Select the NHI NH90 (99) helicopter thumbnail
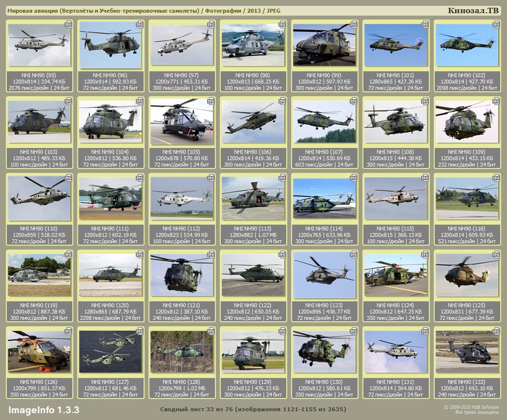The height and width of the screenshot is (420, 507). tap(324, 45)
